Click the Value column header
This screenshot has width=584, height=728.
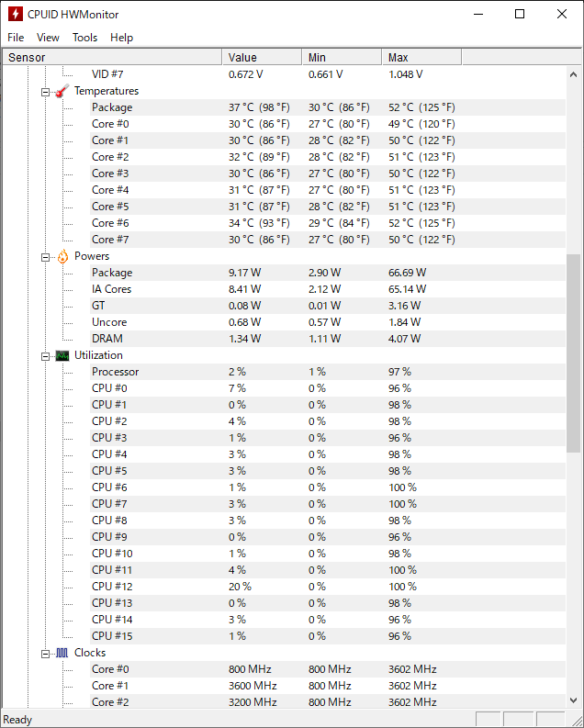(x=262, y=57)
